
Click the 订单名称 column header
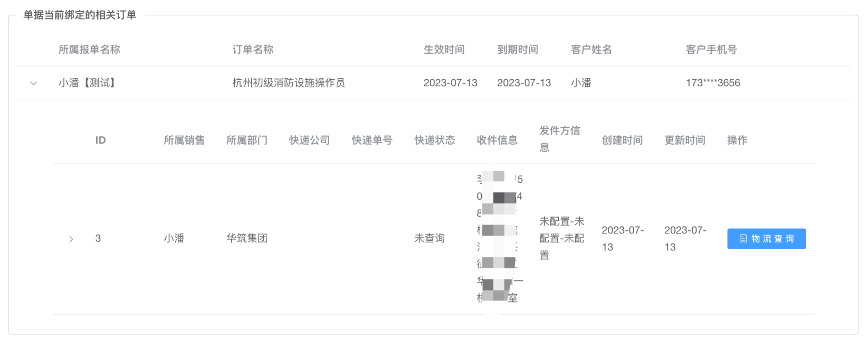click(x=253, y=50)
